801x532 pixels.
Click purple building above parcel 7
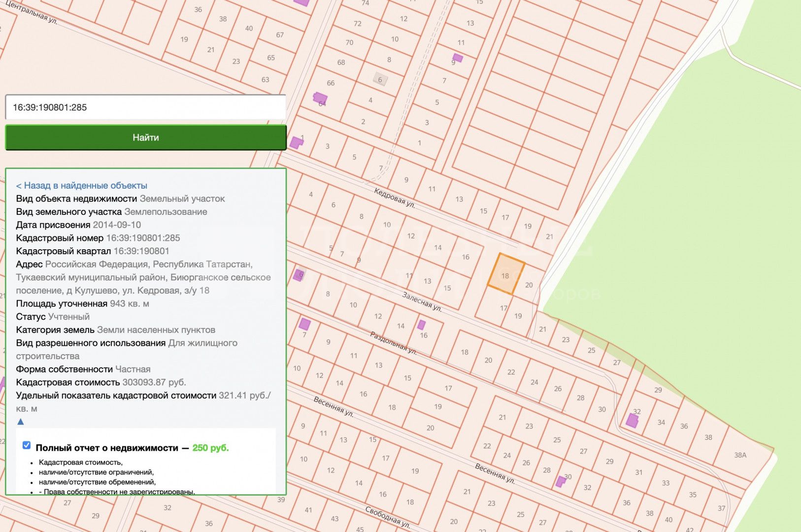[305, 324]
